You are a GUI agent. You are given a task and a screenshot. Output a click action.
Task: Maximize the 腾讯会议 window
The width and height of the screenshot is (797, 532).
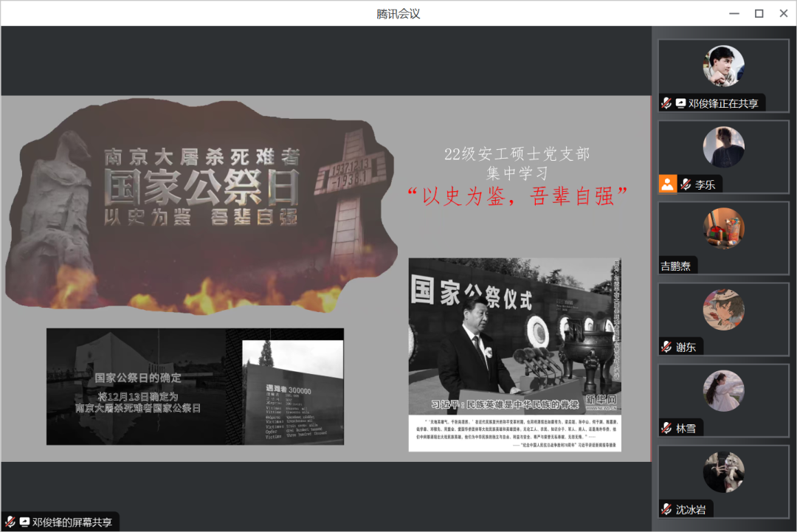[759, 13]
